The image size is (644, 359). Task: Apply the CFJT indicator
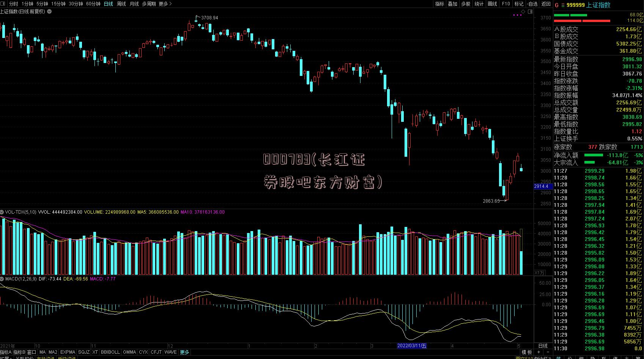(x=156, y=352)
